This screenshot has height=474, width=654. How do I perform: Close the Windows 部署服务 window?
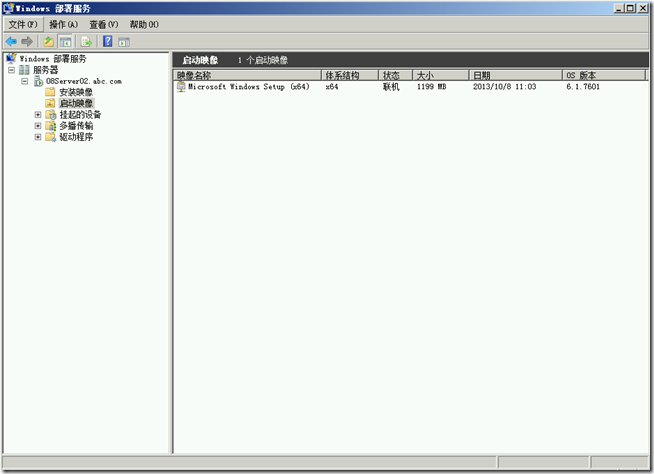tap(643, 8)
